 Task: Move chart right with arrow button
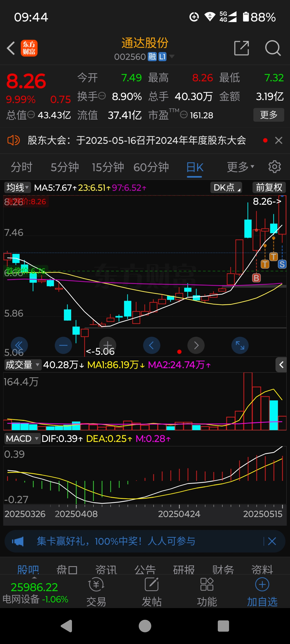196,345
